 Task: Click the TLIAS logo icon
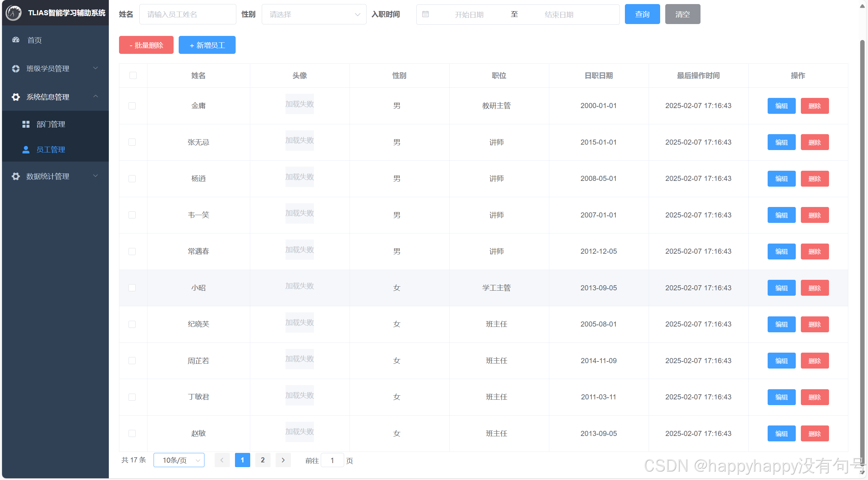[x=14, y=13]
